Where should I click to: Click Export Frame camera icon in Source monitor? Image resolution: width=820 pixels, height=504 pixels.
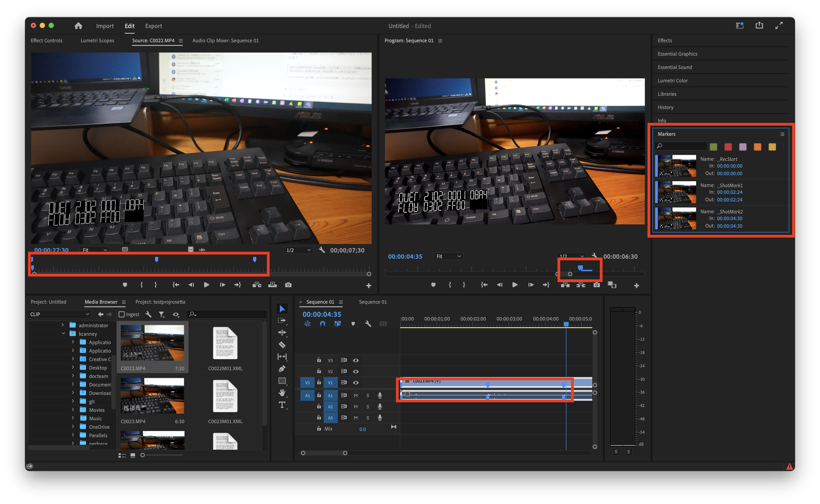288,285
